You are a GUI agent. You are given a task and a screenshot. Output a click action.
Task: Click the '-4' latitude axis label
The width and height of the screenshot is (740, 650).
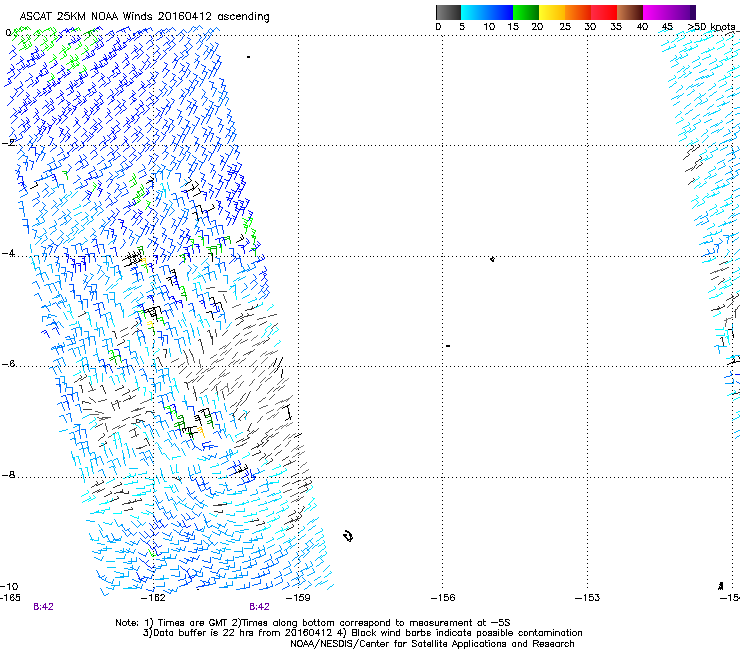[8, 253]
